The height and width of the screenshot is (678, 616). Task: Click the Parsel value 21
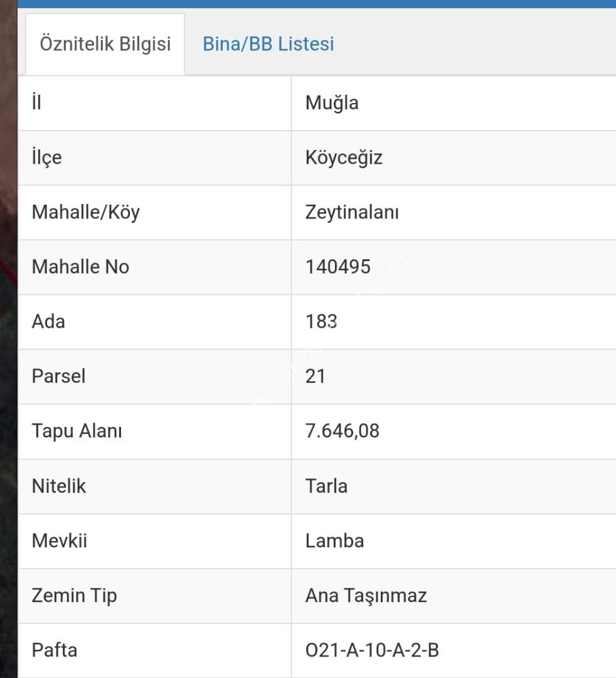(315, 376)
